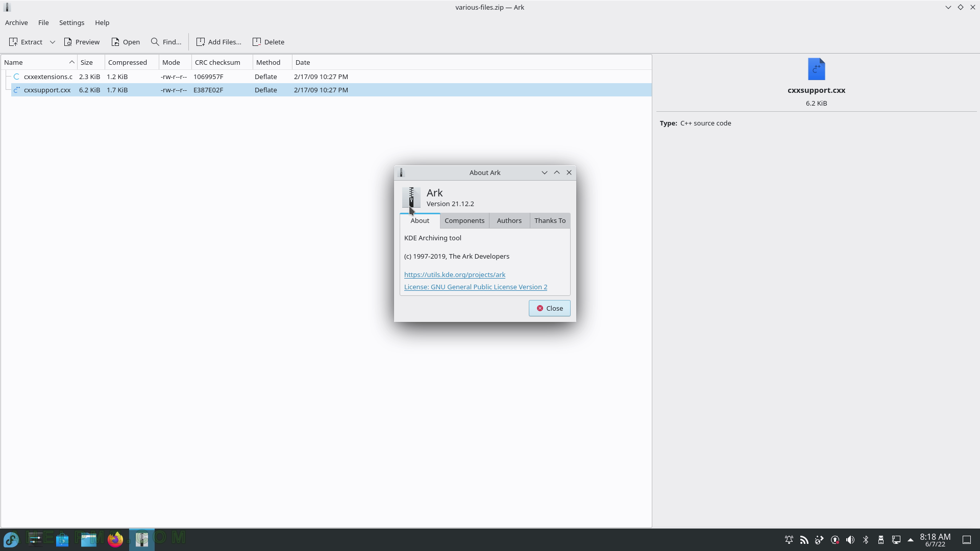Switch to the Components tab
The width and height of the screenshot is (980, 551).
pos(464,220)
